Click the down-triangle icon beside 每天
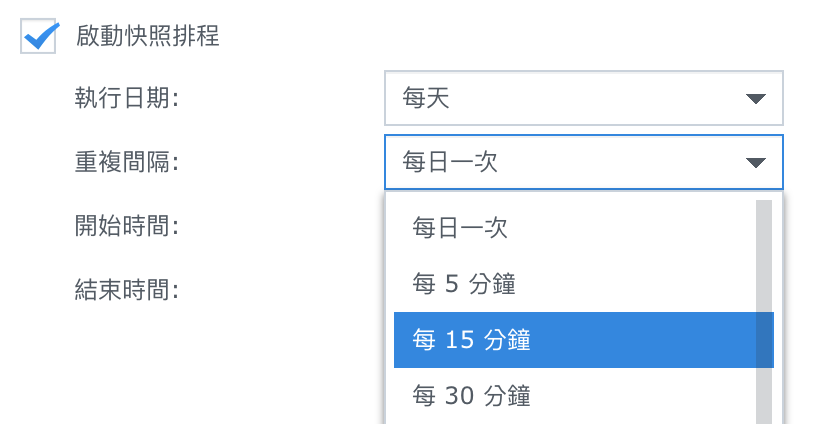 click(756, 98)
